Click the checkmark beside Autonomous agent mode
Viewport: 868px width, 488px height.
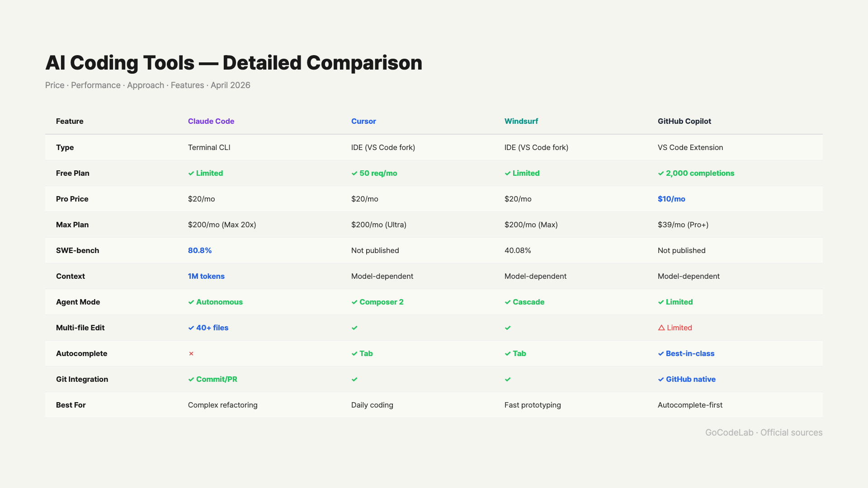tap(191, 302)
